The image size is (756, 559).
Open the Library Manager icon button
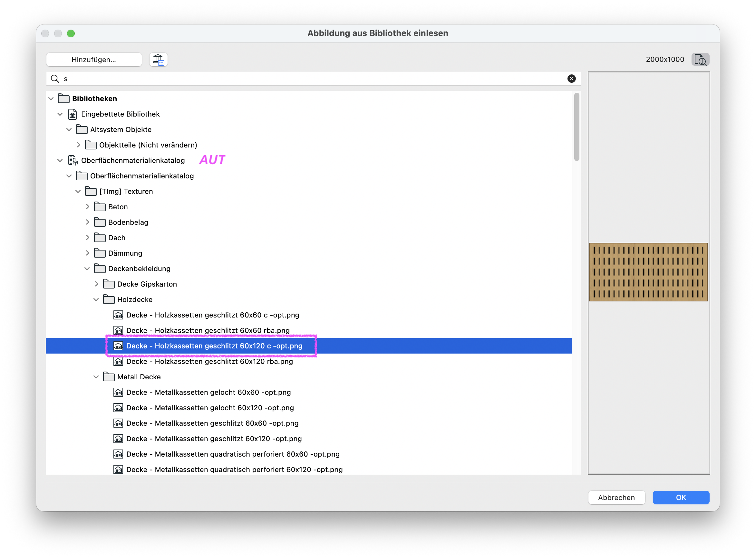tap(158, 60)
